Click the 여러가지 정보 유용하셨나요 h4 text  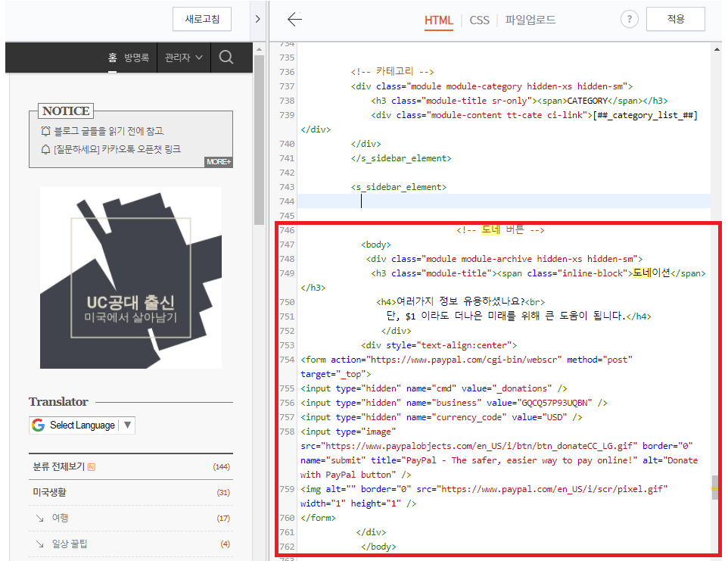pyautogui.click(x=461, y=301)
